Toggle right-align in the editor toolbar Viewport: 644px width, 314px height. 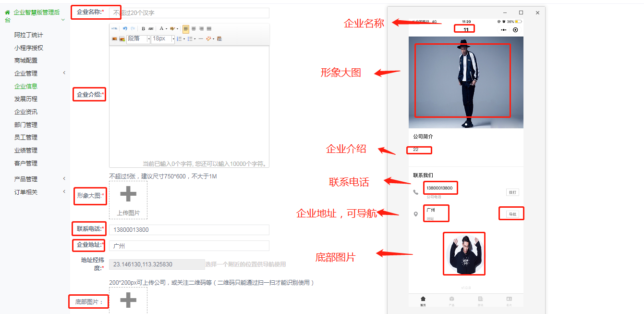point(201,29)
